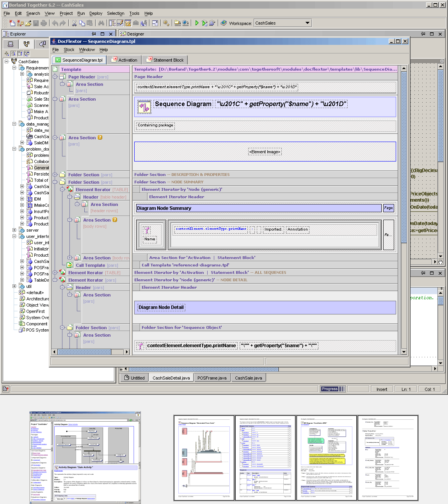Expand the server package in Explorer
The height and width of the screenshot is (504, 448).
click(x=14, y=230)
